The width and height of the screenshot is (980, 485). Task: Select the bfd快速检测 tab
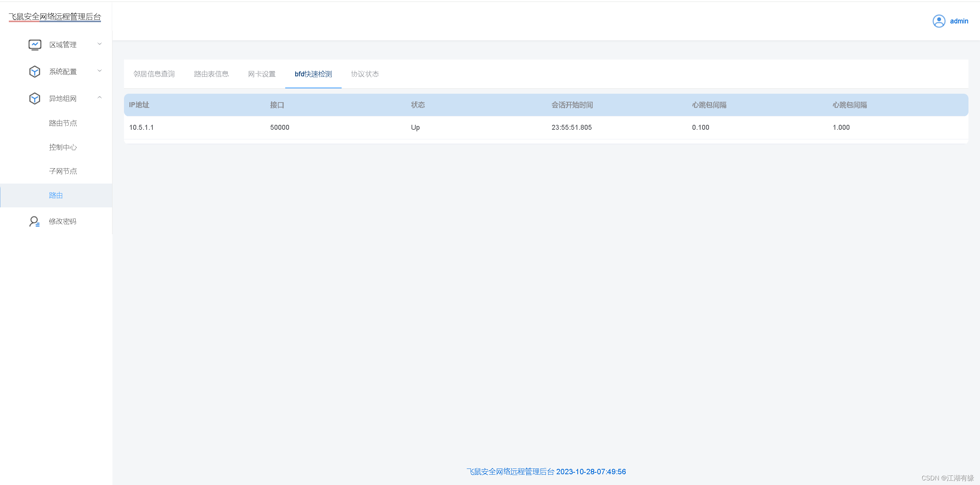click(x=313, y=74)
